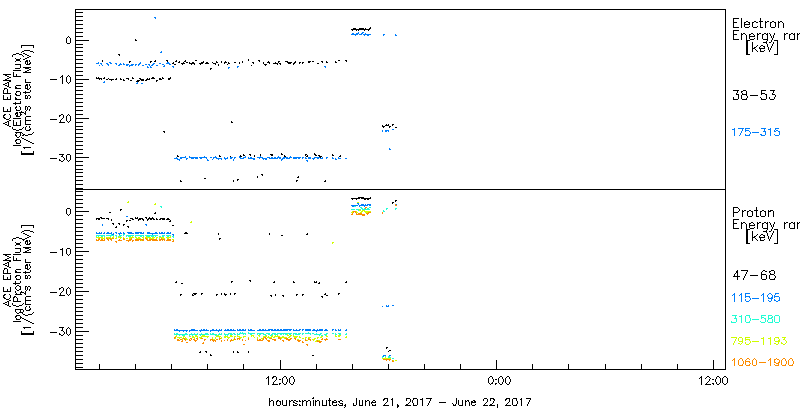Click the electron plot -10 y-axis tick label

59,80
